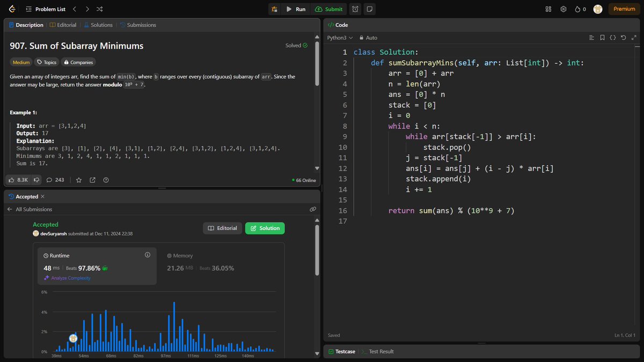Open the Analyze Complexity link
The height and width of the screenshot is (362, 644).
point(67,278)
